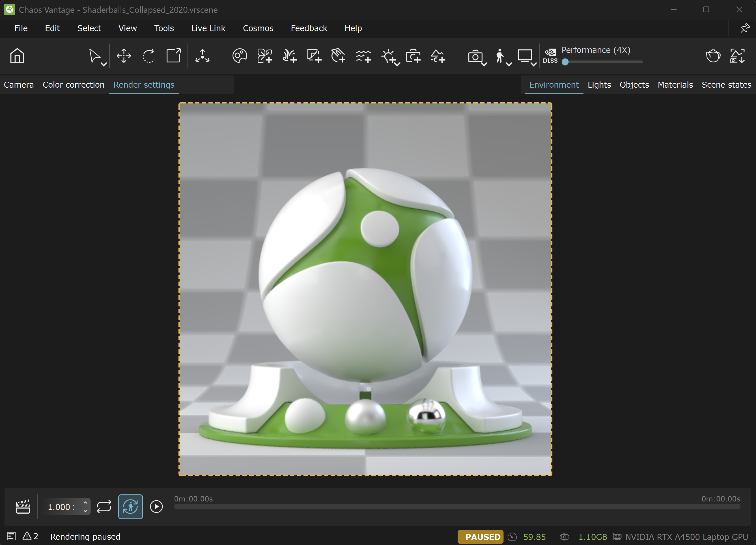This screenshot has width=756, height=545.
Task: Open the View menu
Action: (x=127, y=28)
